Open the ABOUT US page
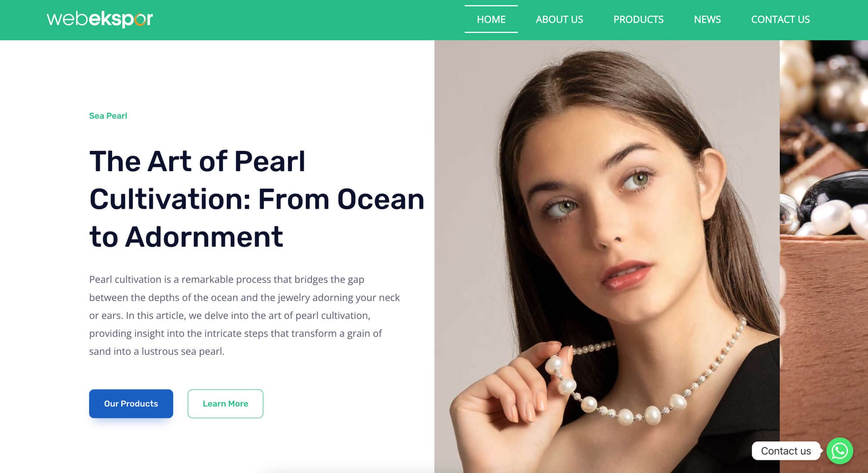868x473 pixels. (559, 19)
